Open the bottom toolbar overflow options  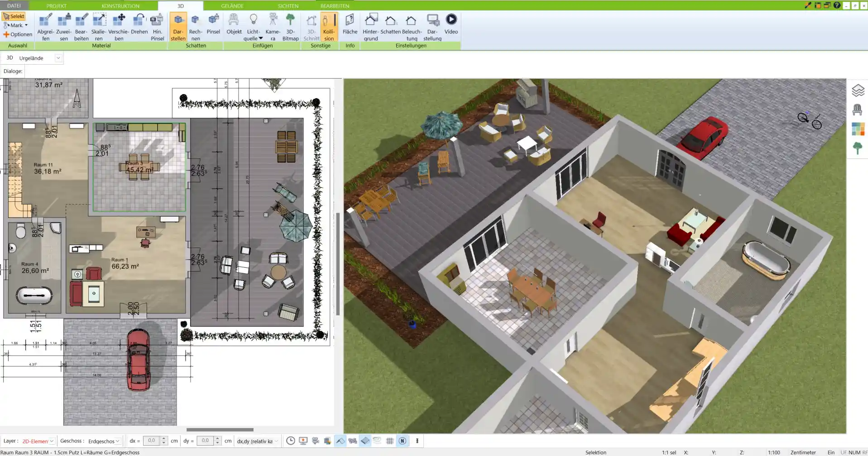417,441
